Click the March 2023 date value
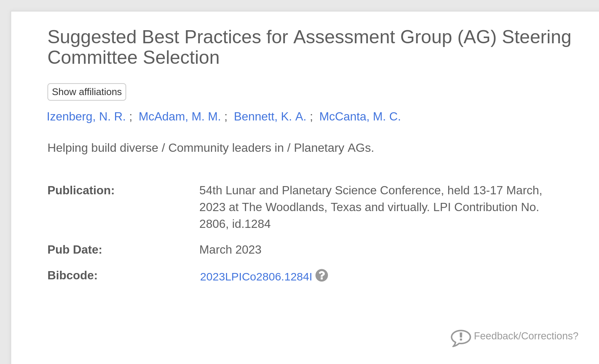The height and width of the screenshot is (364, 599). 230,250
